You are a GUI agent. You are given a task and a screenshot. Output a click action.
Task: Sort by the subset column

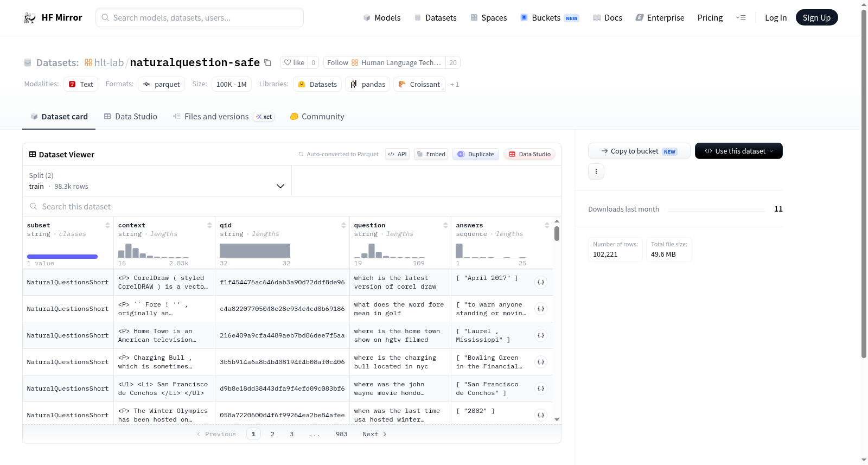click(x=107, y=225)
